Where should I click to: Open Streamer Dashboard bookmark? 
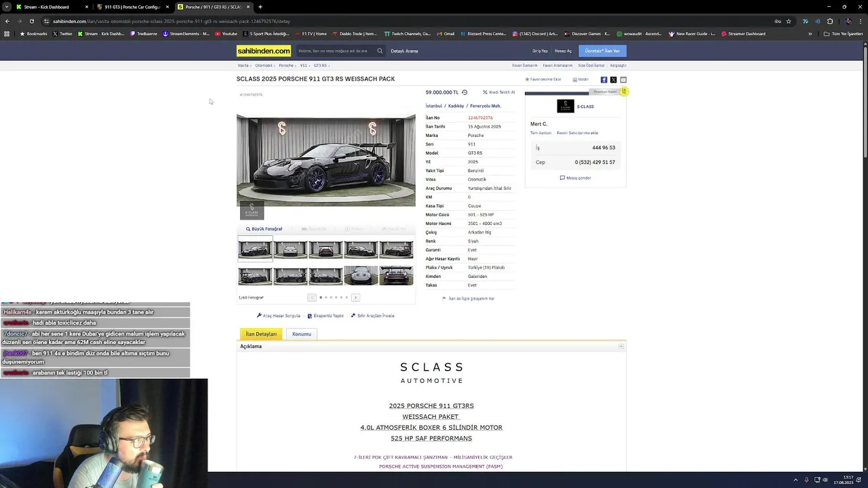pyautogui.click(x=743, y=34)
